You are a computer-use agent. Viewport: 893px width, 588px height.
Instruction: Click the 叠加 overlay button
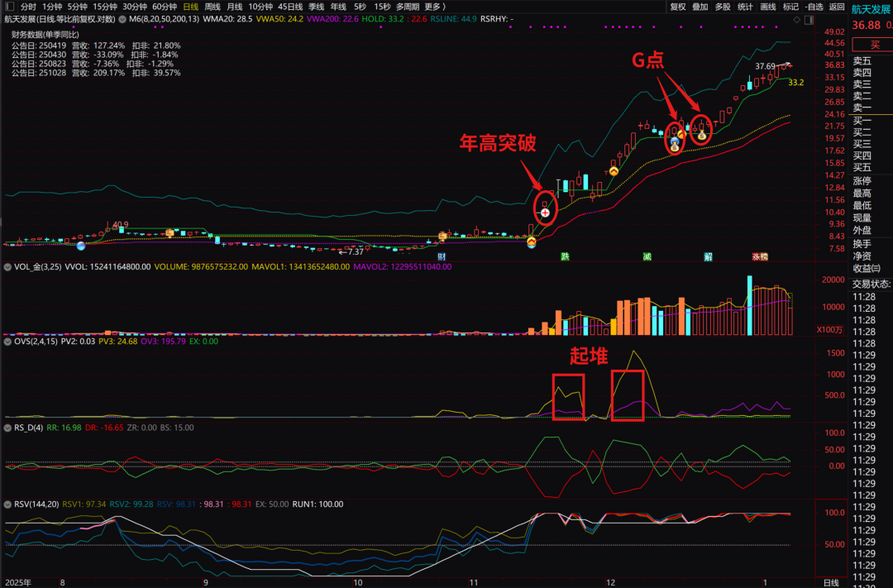tap(700, 7)
